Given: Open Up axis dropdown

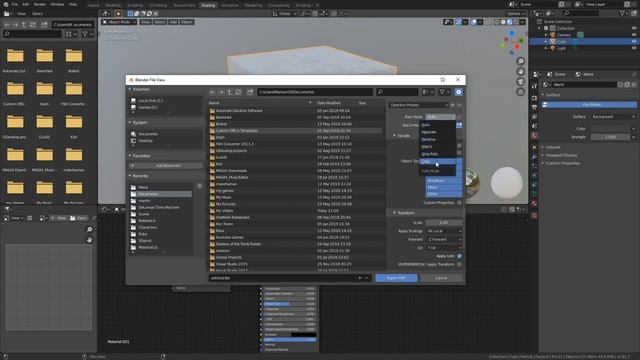Looking at the screenshot, I should 444,248.
